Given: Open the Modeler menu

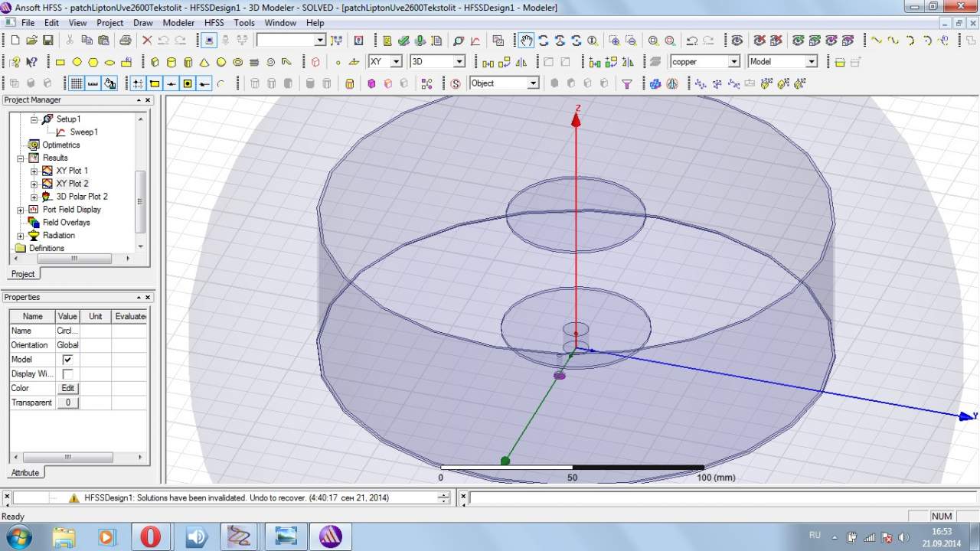Looking at the screenshot, I should [x=178, y=23].
